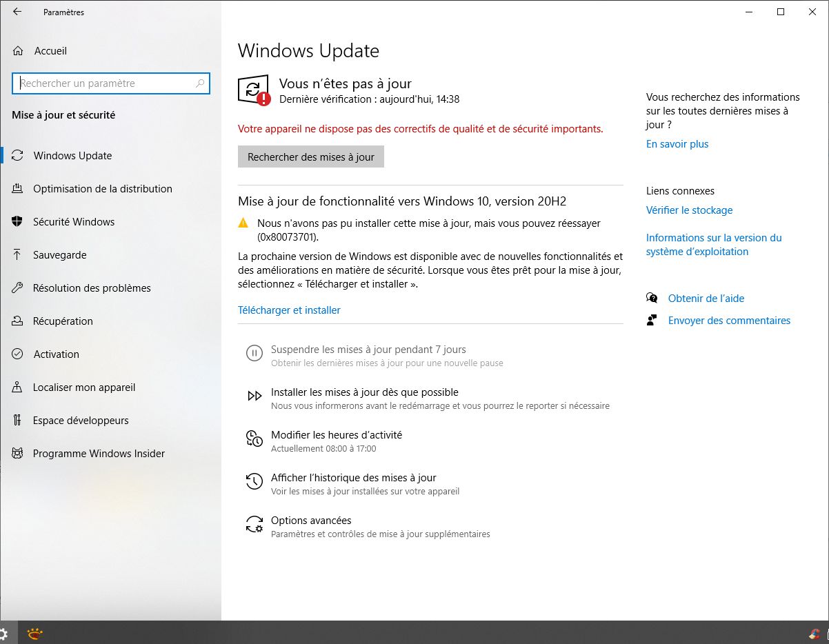Click the Sécurité Windows shield icon
Screen dimensions: 829x644
coord(18,221)
